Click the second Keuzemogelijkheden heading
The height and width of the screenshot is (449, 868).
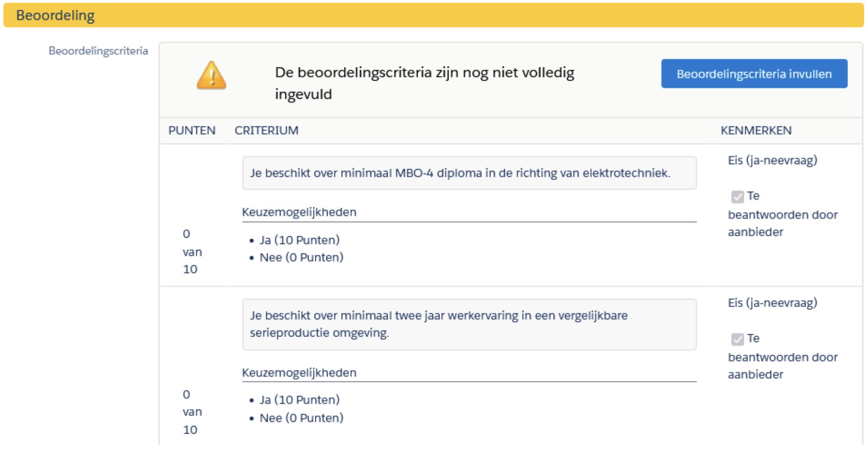pos(299,373)
